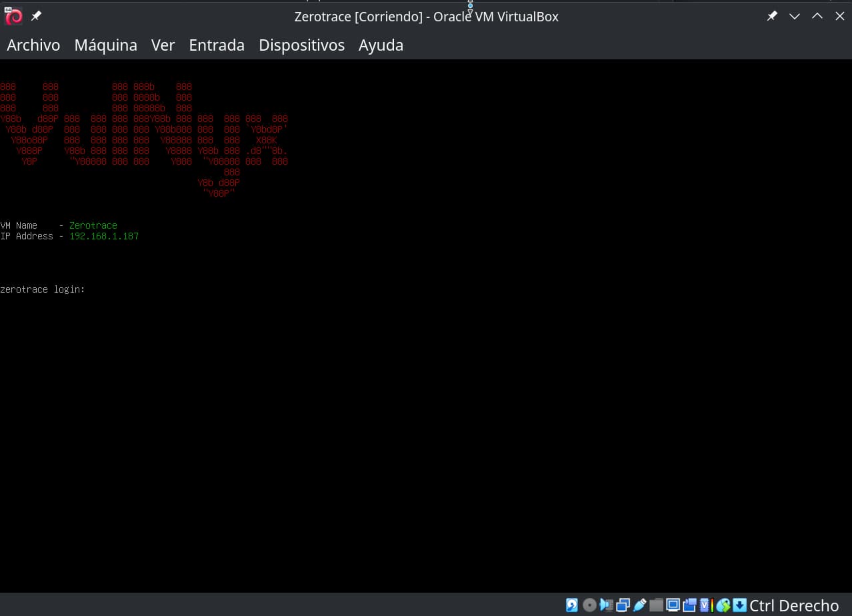The height and width of the screenshot is (616, 852).
Task: Open the Ver menu
Action: [x=163, y=45]
